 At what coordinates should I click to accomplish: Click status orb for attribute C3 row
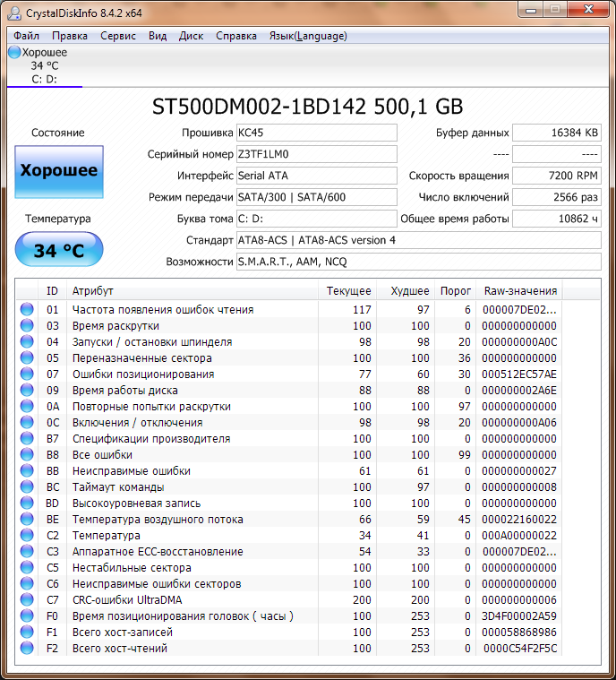tap(27, 551)
